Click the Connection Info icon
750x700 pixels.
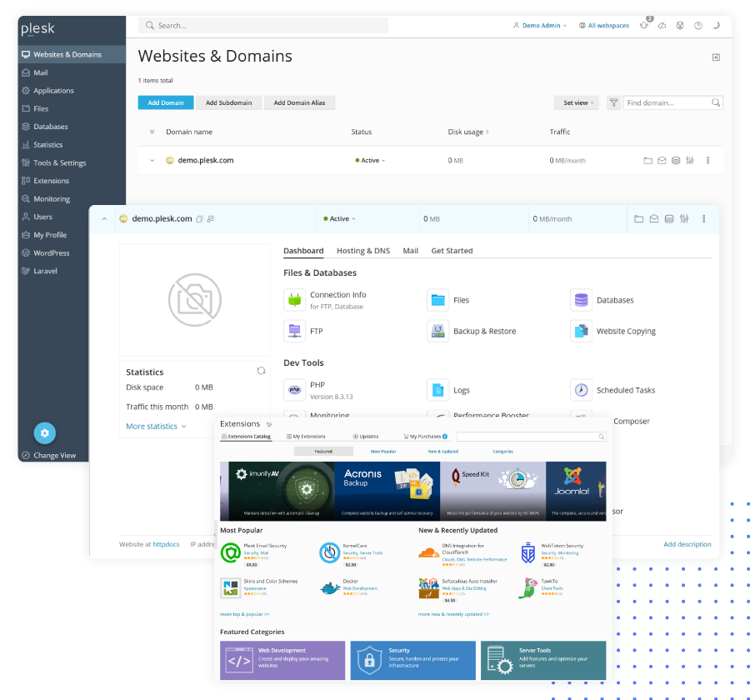[x=295, y=300]
